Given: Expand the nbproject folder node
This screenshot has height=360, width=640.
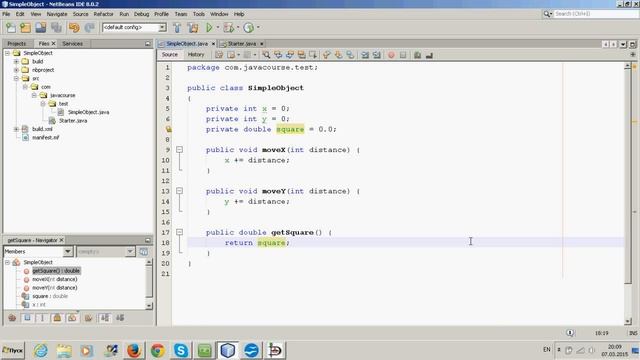Looking at the screenshot, I should tap(16, 70).
